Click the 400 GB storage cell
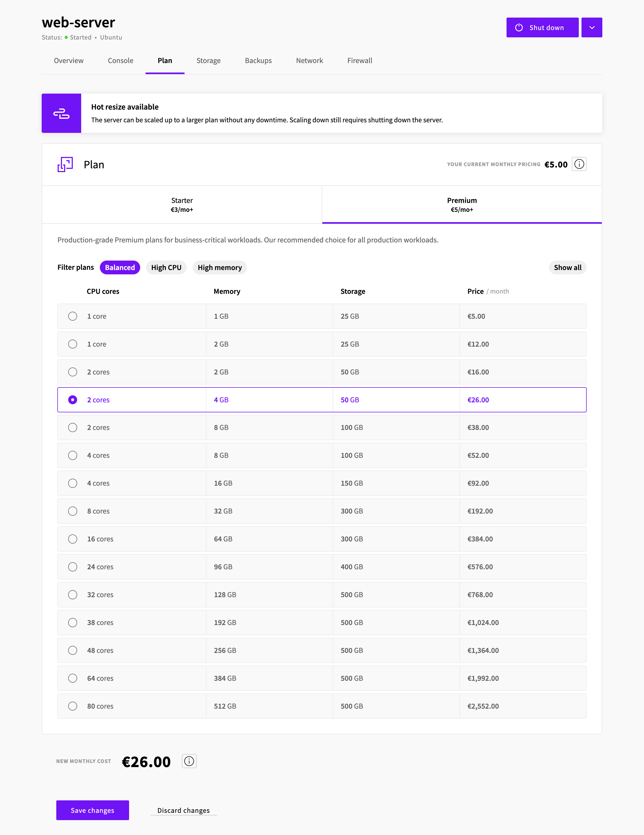The image size is (644, 835). [396, 567]
